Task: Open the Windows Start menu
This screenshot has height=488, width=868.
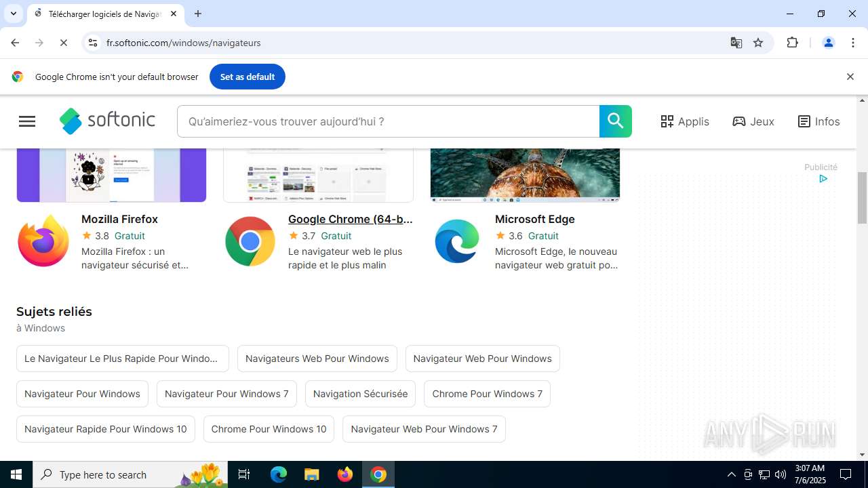Action: [16, 474]
